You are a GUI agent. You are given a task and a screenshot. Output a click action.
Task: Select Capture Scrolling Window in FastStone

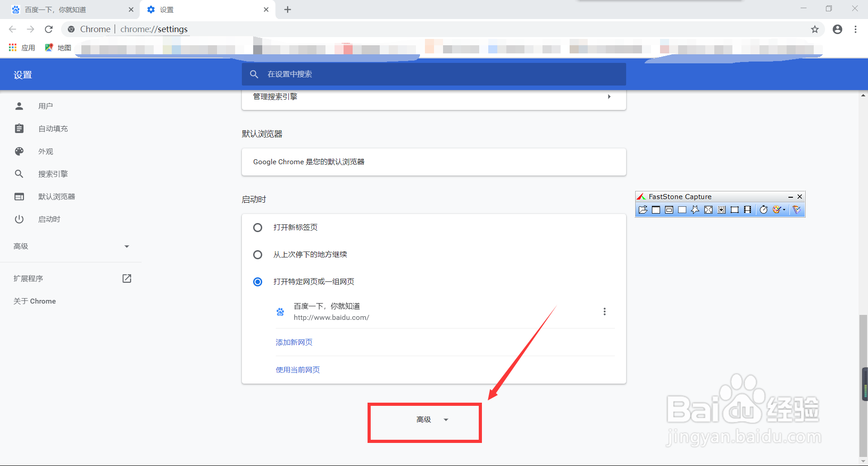pyautogui.click(x=722, y=209)
